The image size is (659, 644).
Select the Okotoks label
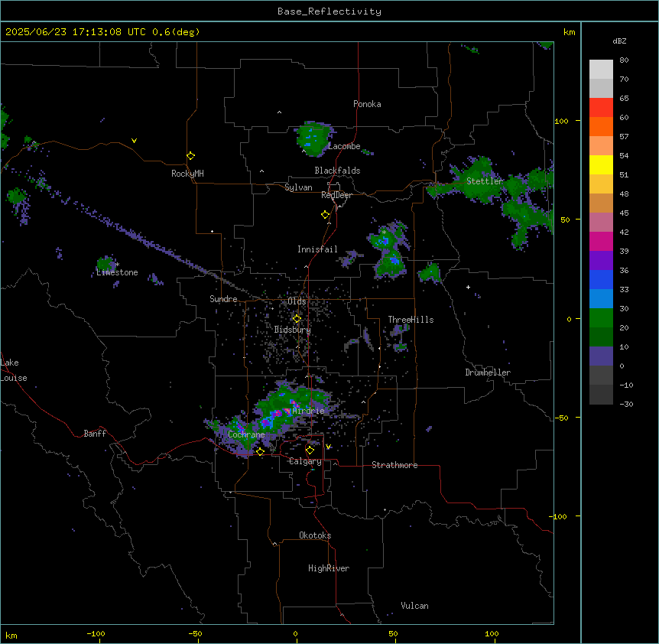pyautogui.click(x=315, y=535)
